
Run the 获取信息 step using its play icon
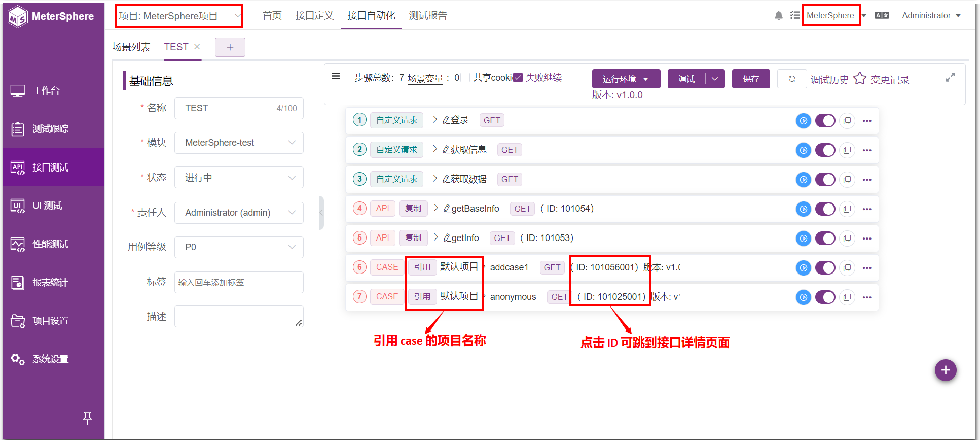pos(803,150)
